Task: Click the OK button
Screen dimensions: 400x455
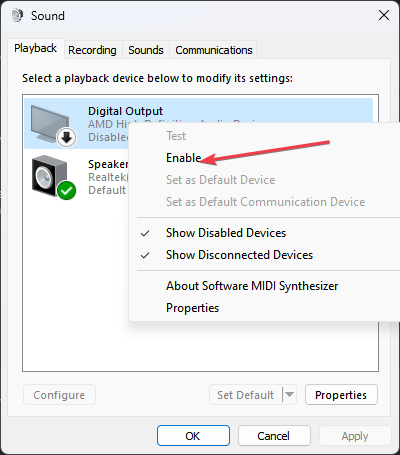Action: point(193,436)
